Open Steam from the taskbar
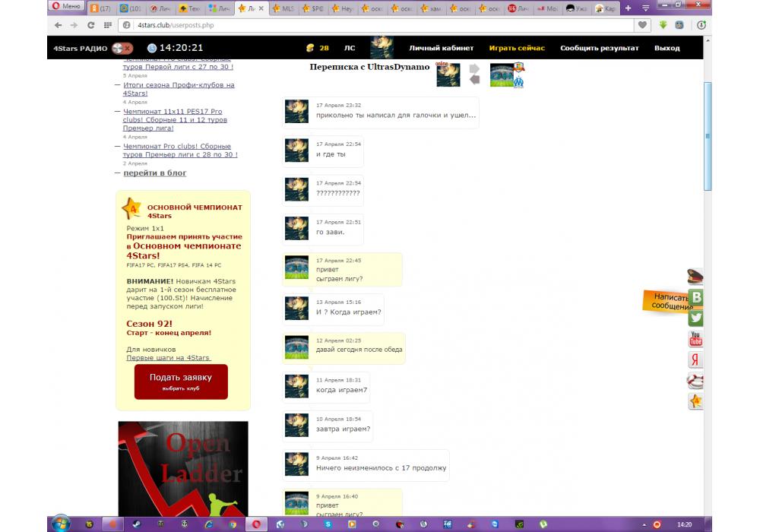The image size is (760, 532). [137, 524]
